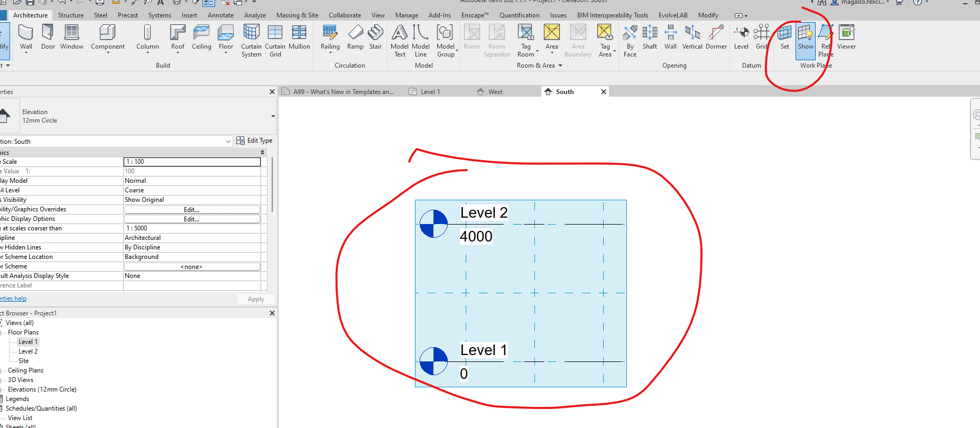Image resolution: width=980 pixels, height=428 pixels.
Task: Select the Railing tool
Action: (330, 38)
